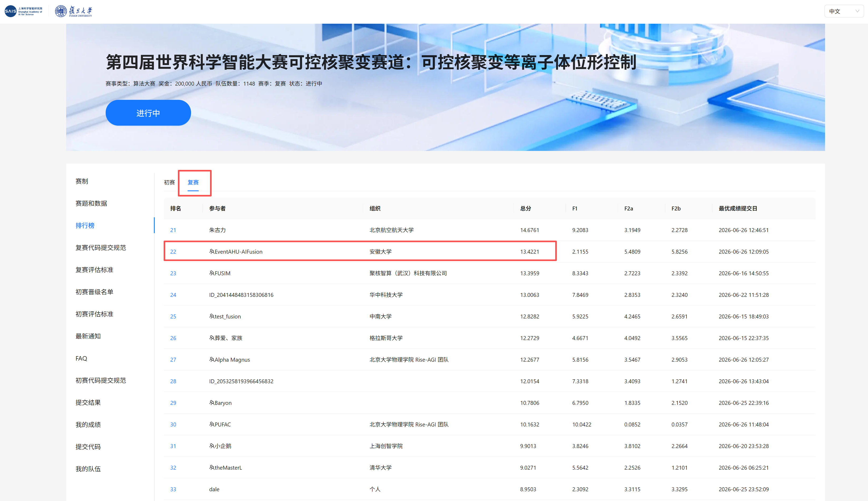Screen dimensions: 868x501
Task: Click the Fudan University logo
Action: click(74, 11)
